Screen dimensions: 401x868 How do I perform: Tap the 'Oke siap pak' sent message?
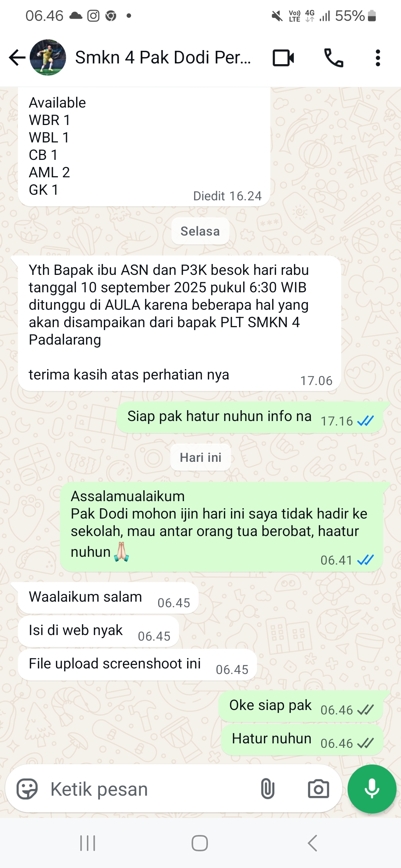[301, 706]
